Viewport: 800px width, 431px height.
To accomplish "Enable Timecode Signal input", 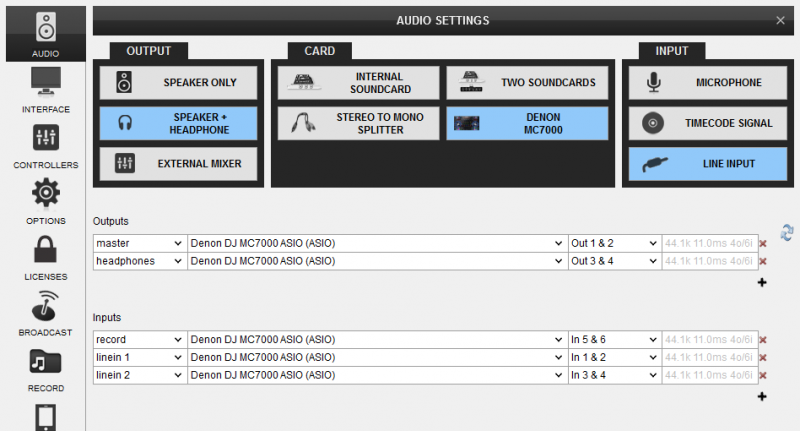I will 708,123.
